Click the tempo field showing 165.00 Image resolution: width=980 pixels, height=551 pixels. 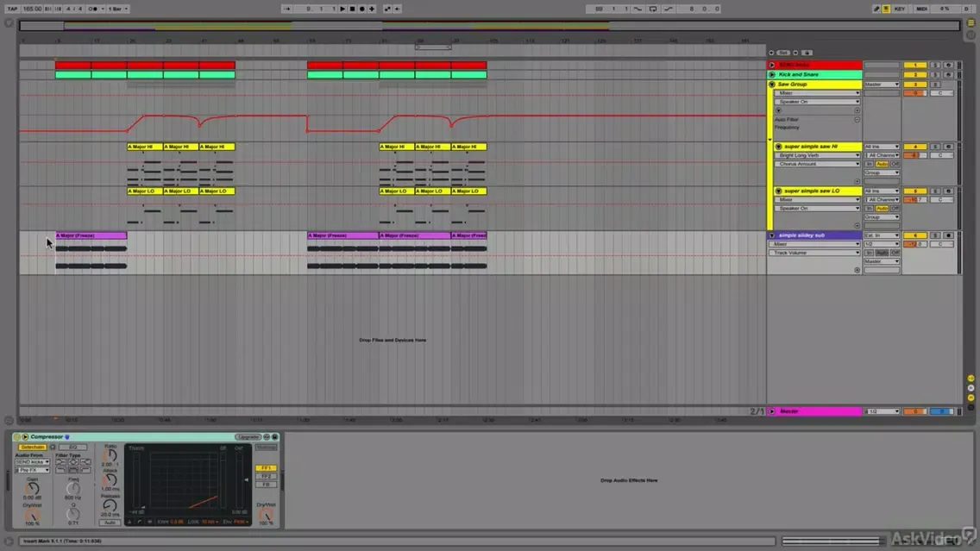32,9
